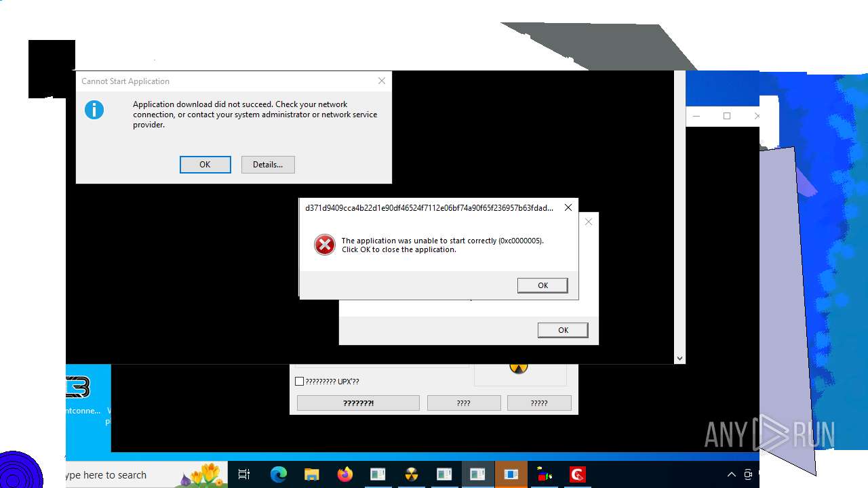Toggle the ????????? UPX'?? checkbox

(x=299, y=382)
